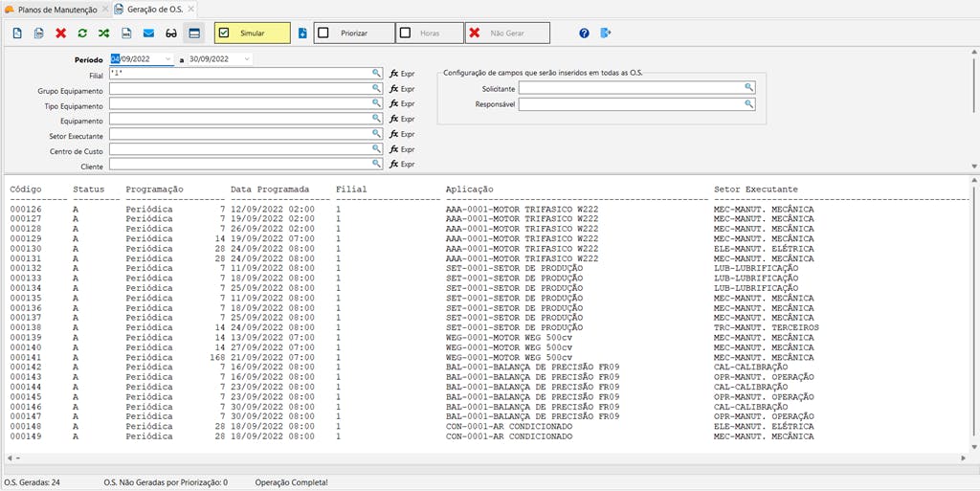The image size is (980, 491).
Task: Click WEG-0001-MOTOR WEG 500cv in row 000139
Action: [x=509, y=338]
